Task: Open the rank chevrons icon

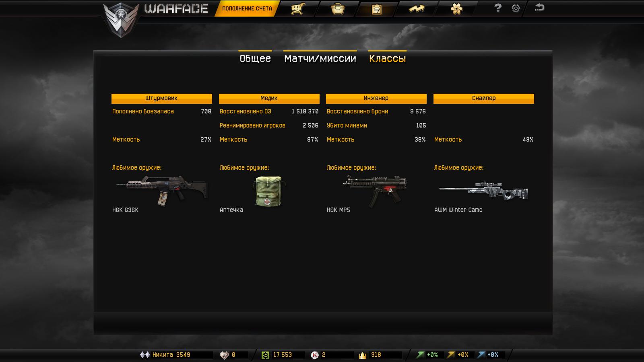Action: coord(417,8)
